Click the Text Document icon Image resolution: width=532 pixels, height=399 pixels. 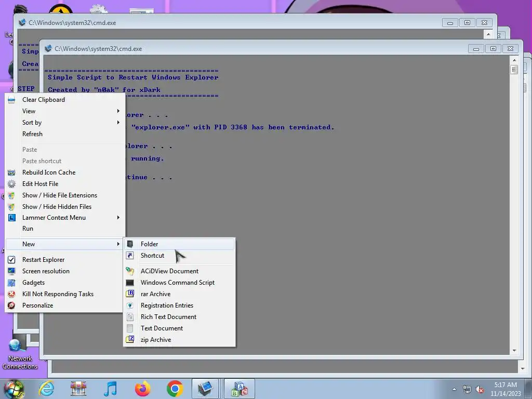click(x=130, y=328)
